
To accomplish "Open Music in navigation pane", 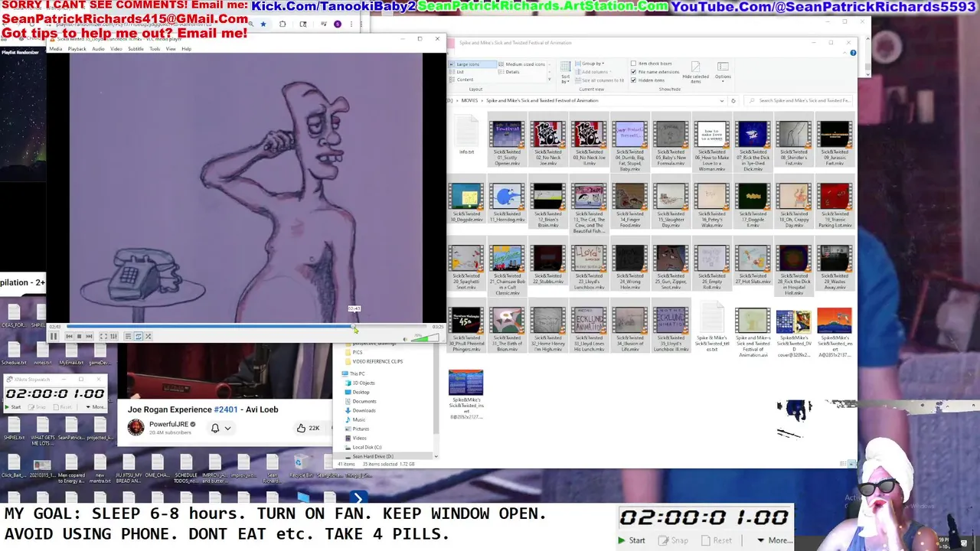I will [358, 419].
